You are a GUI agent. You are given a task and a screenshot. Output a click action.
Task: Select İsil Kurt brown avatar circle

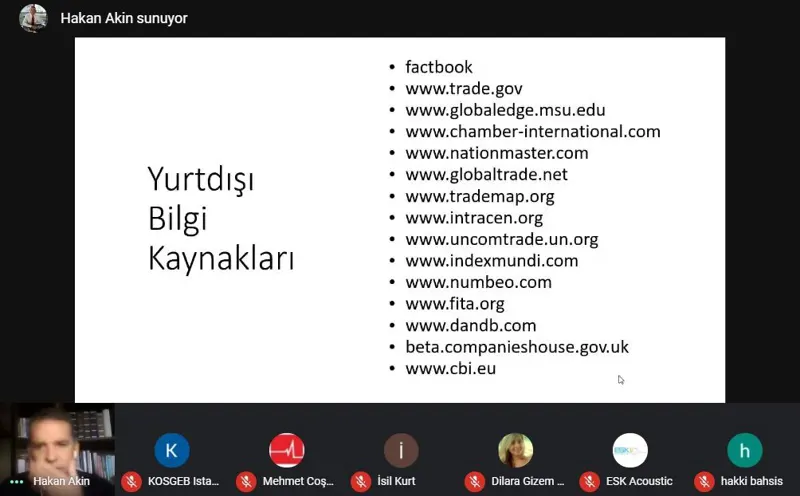pos(401,450)
